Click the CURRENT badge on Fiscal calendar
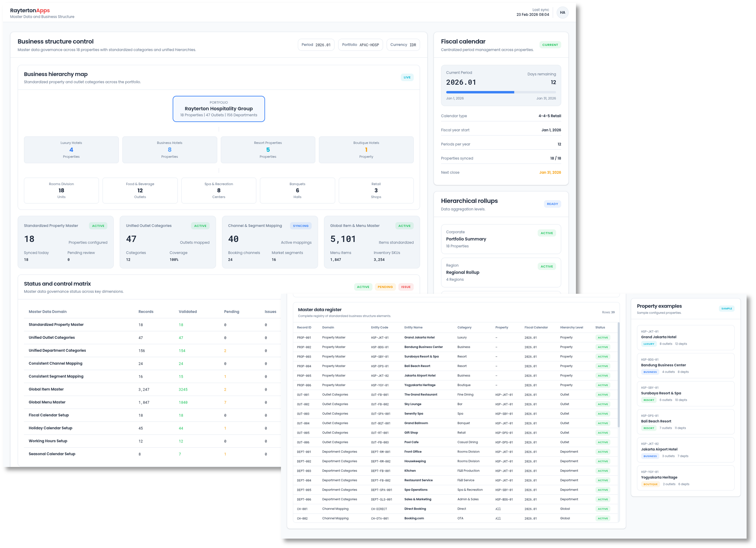The width and height of the screenshot is (756, 548). (550, 45)
